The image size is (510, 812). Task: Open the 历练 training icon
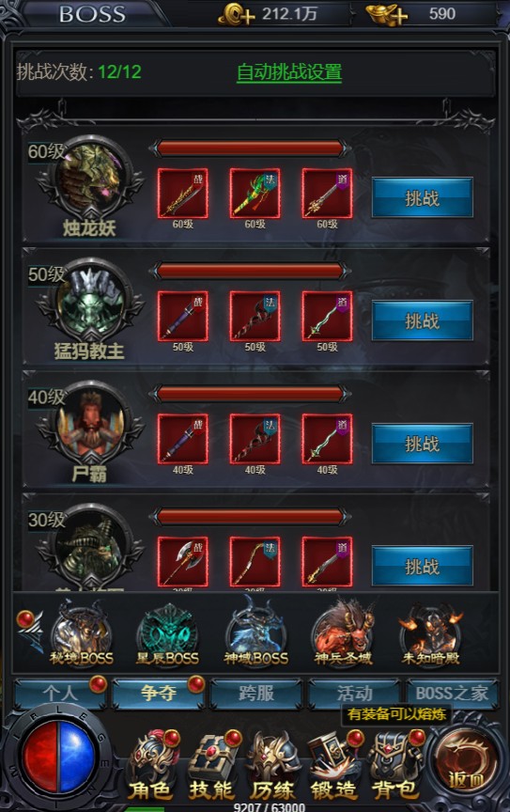tap(272, 767)
